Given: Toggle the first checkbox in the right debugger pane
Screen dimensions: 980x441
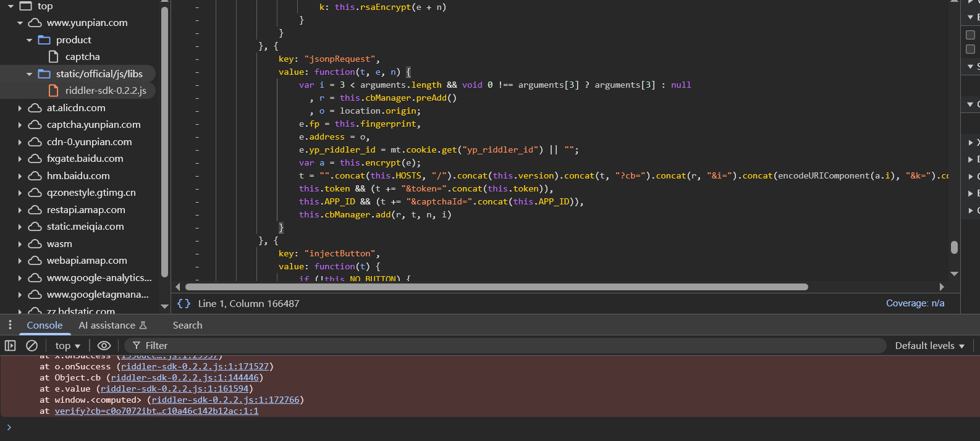Looking at the screenshot, I should point(970,35).
